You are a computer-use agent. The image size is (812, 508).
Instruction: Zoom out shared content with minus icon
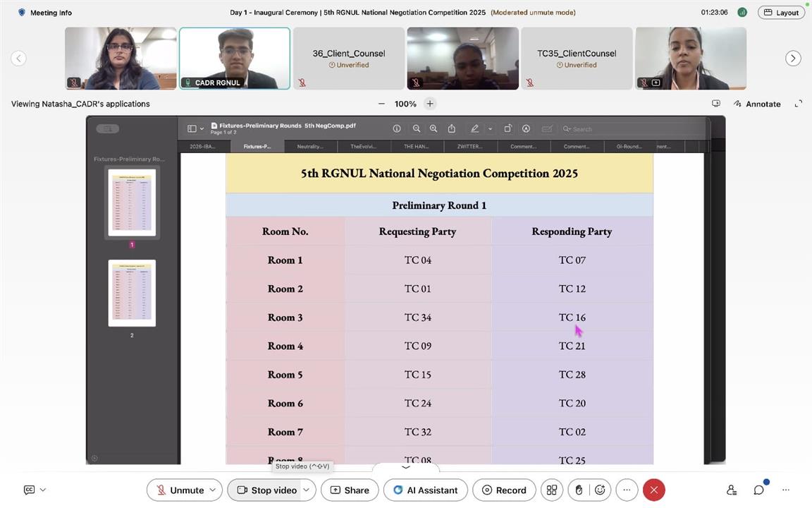click(x=381, y=104)
